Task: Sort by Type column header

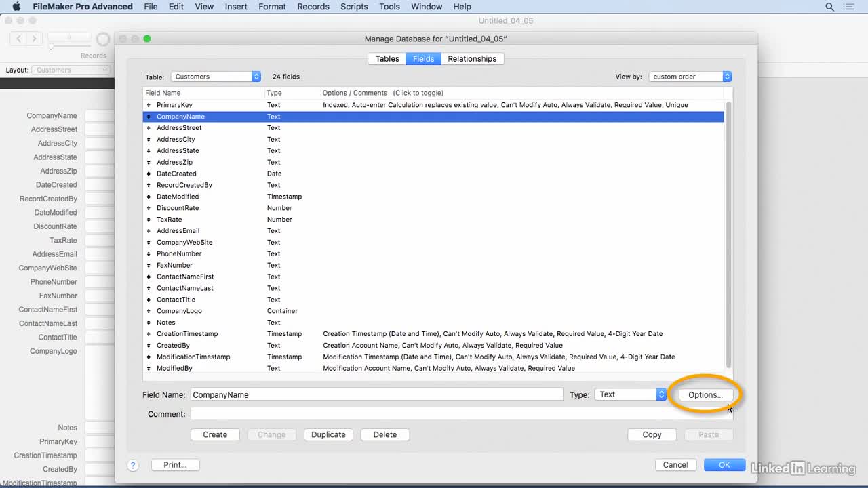Action: (x=292, y=93)
